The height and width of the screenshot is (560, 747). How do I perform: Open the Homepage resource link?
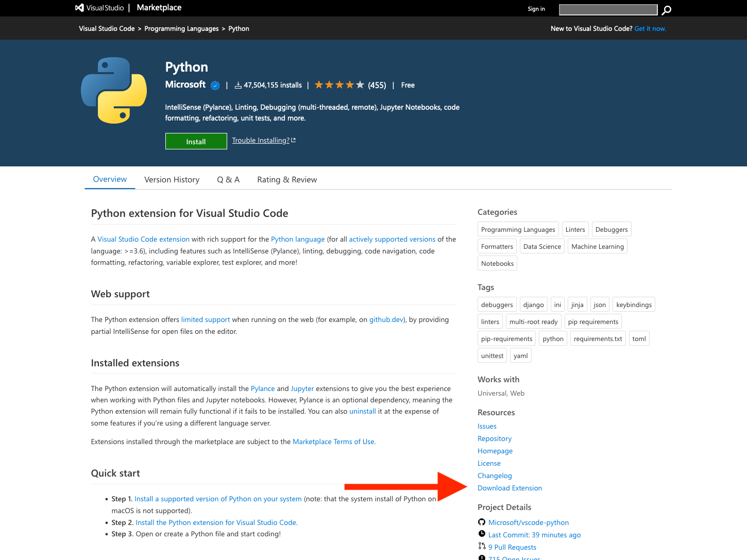495,451
